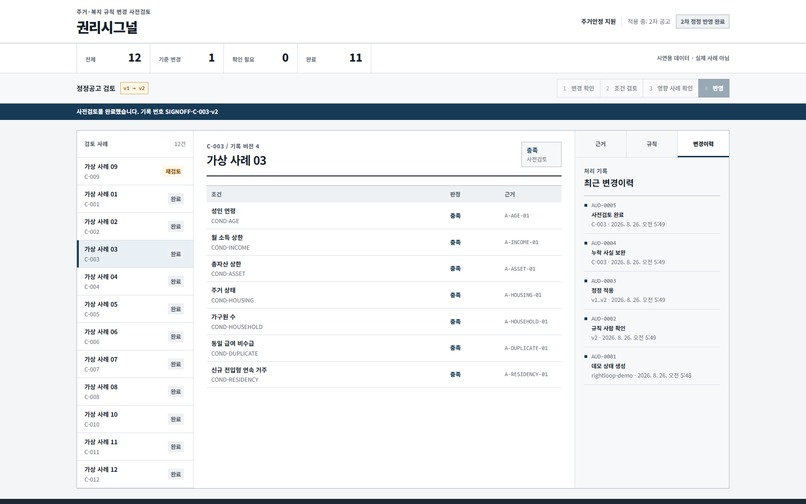Open evidence reference A-HOUSING-01
Screen dimensions: 806x504
coord(523,295)
